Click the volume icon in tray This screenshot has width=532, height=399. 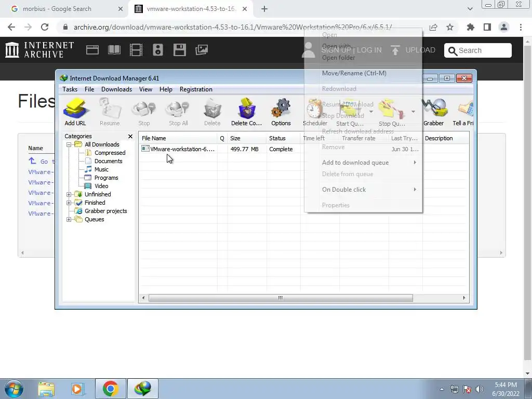point(480,389)
